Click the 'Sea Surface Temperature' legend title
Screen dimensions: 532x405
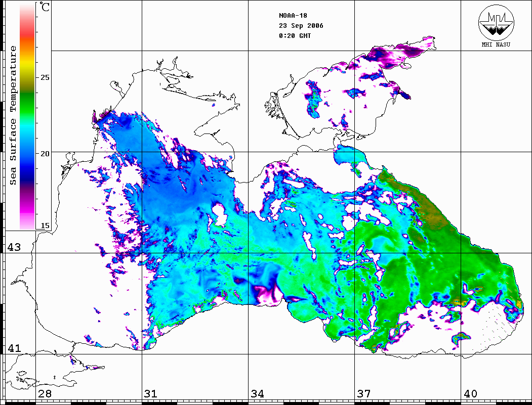click(13, 115)
